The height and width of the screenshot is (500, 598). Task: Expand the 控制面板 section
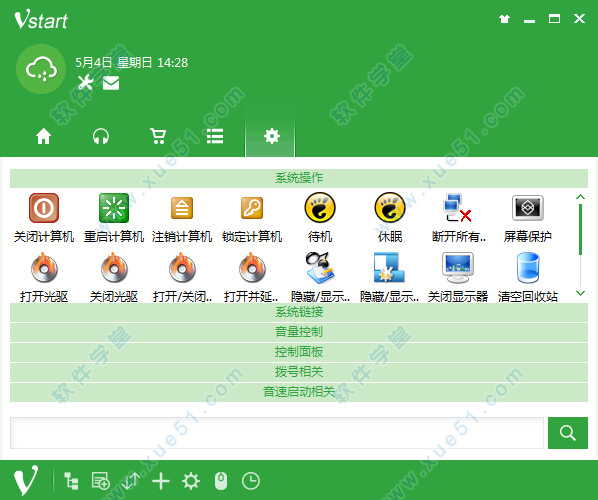[x=299, y=352]
